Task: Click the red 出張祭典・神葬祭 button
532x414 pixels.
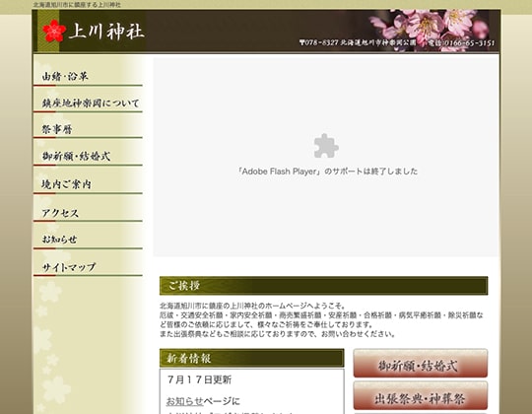Action: 421,395
